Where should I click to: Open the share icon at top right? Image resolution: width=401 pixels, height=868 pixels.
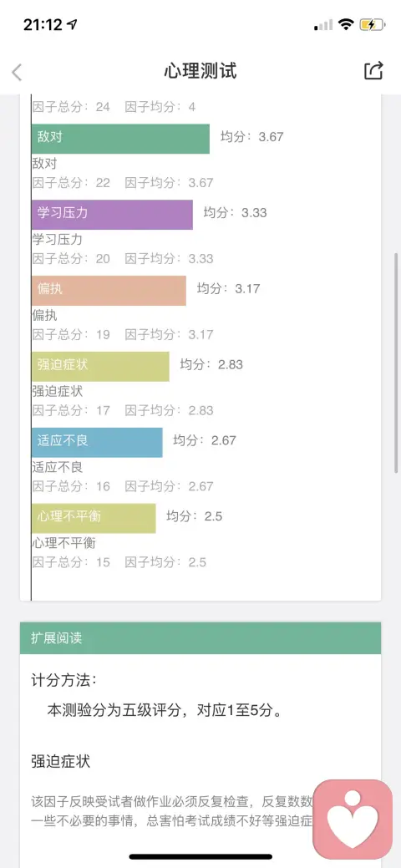pos(373,71)
